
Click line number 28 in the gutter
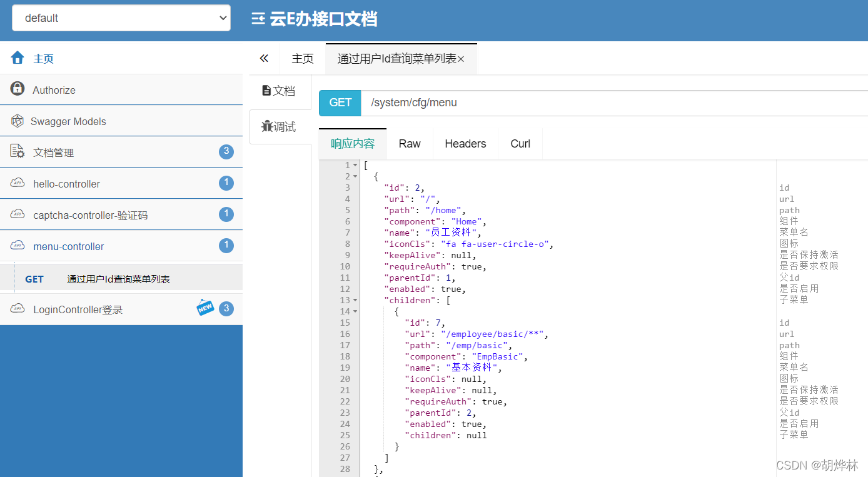click(345, 469)
